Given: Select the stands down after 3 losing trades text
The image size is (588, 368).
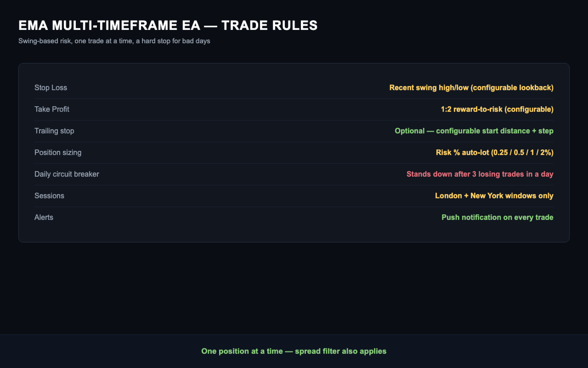Looking at the screenshot, I should tap(480, 174).
